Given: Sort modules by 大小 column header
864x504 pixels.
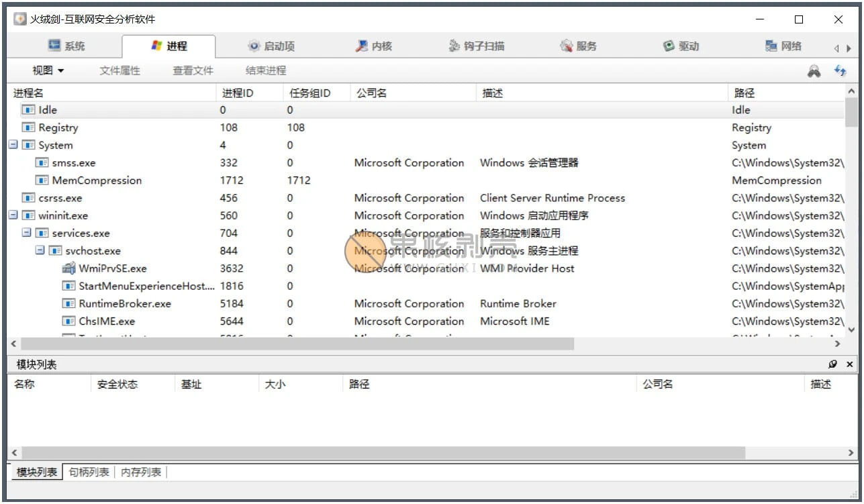Looking at the screenshot, I should 301,385.
